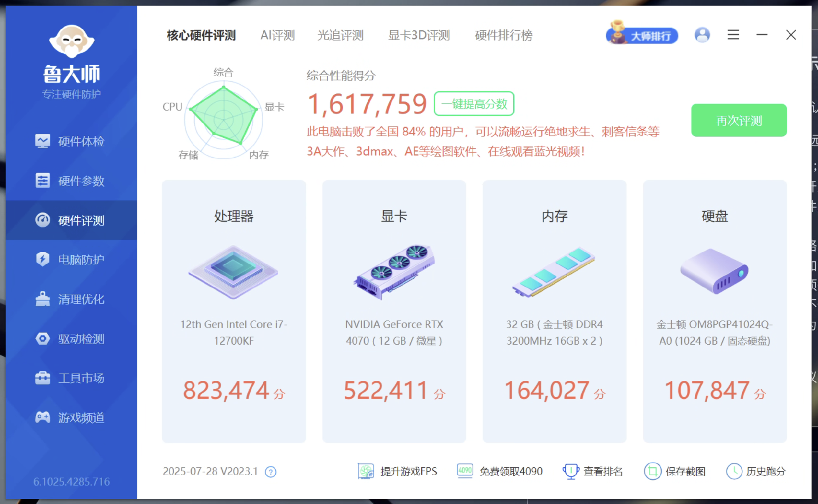This screenshot has height=504, width=818.
Task: Click the 工具市场 toolbox icon
Action: (x=43, y=378)
